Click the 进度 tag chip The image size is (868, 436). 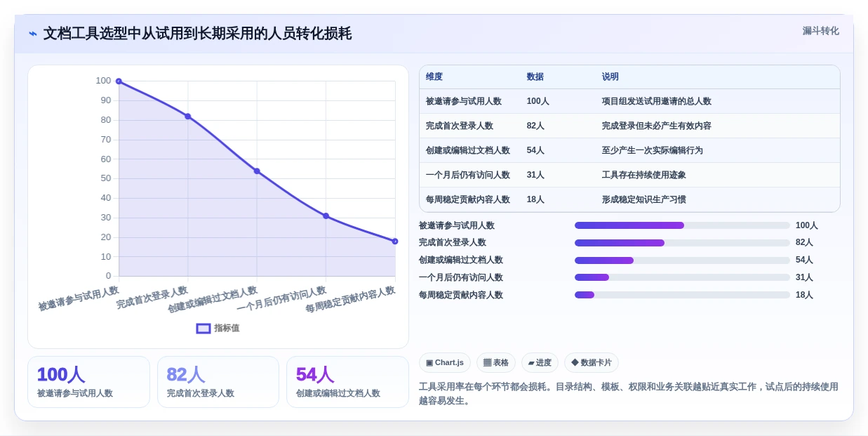[540, 362]
